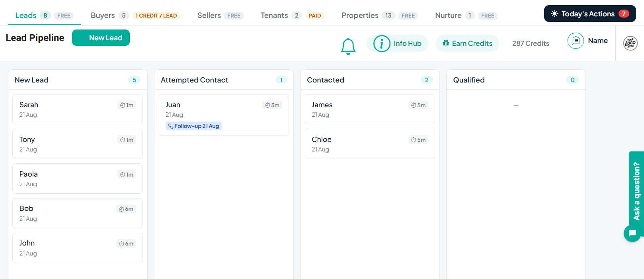Viewport: 644px width, 279px height.
Task: Click the sun icon in Today's Actions
Action: (x=554, y=14)
